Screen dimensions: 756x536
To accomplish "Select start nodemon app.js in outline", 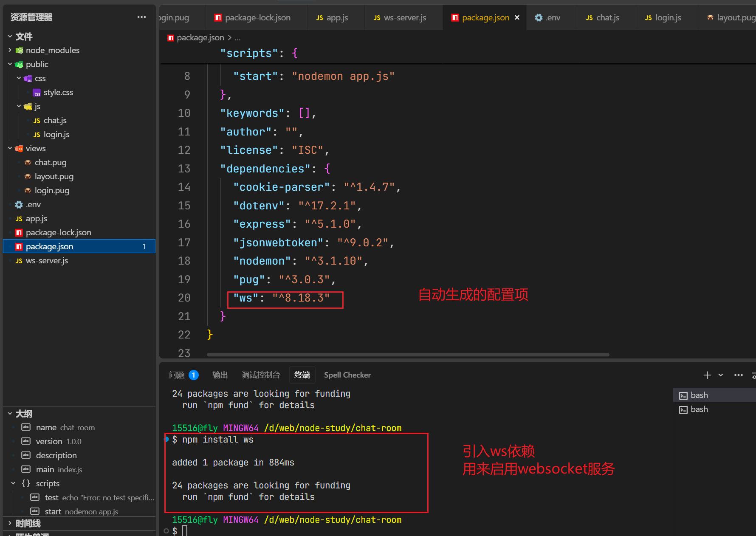I will coord(81,511).
